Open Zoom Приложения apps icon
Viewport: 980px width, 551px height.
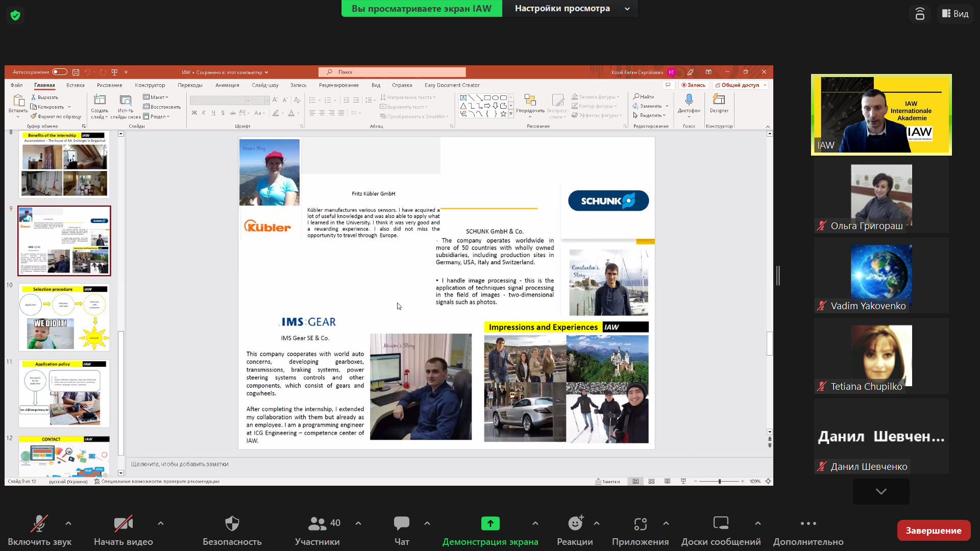point(640,523)
